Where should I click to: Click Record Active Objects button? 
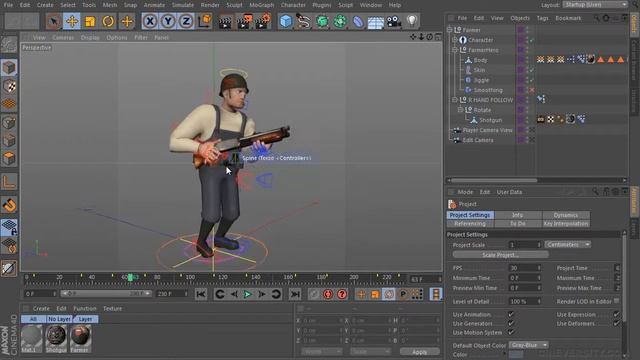pyautogui.click(x=313, y=294)
